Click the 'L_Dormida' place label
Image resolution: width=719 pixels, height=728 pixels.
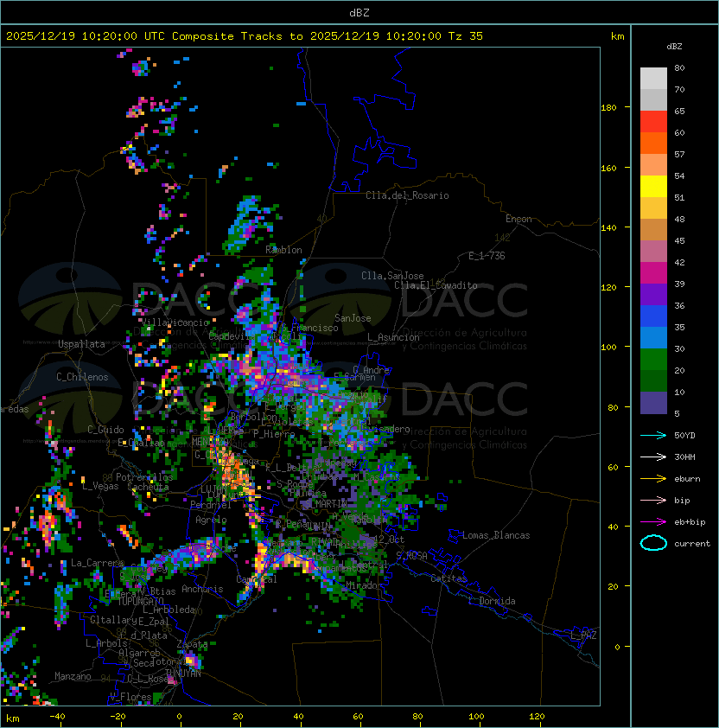(x=492, y=601)
